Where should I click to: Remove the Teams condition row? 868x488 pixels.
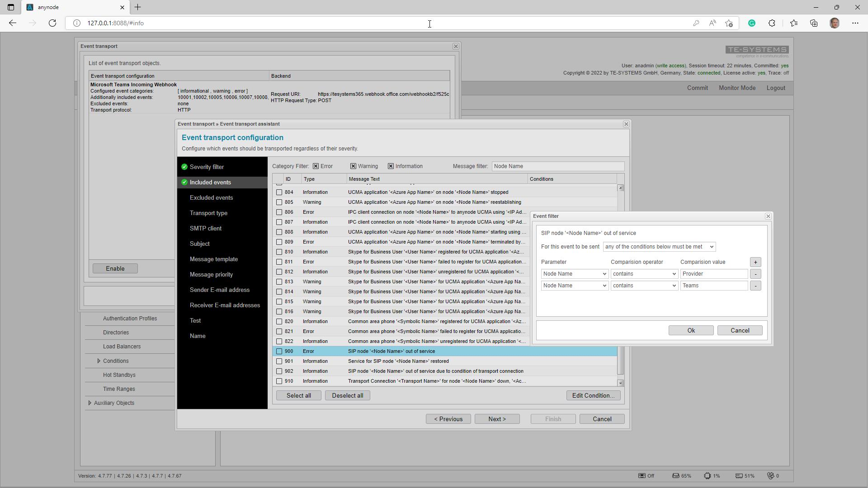coord(755,286)
